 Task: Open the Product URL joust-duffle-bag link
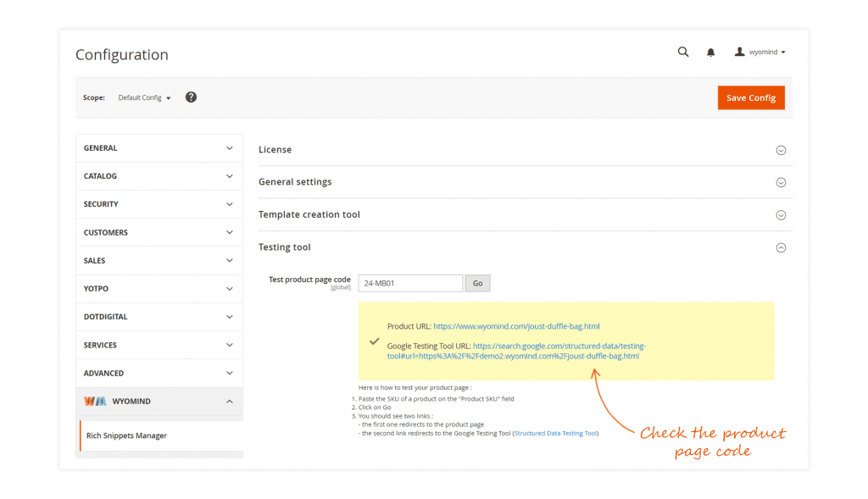click(x=516, y=326)
